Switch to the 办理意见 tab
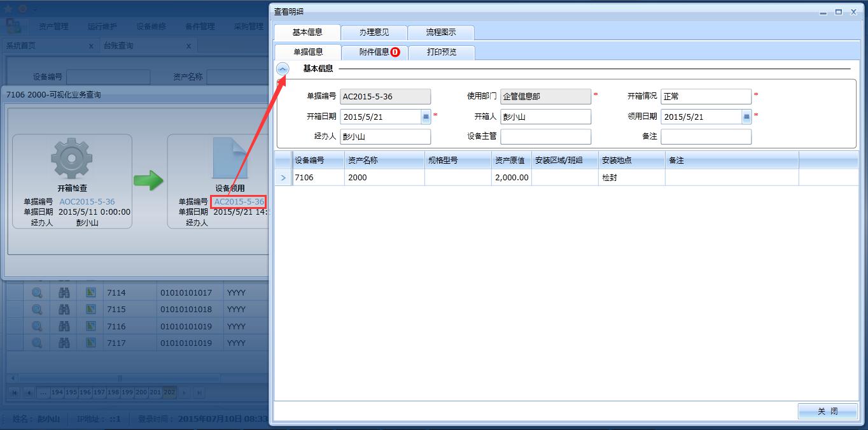Viewport: 868px width, 430px height. coord(374,32)
